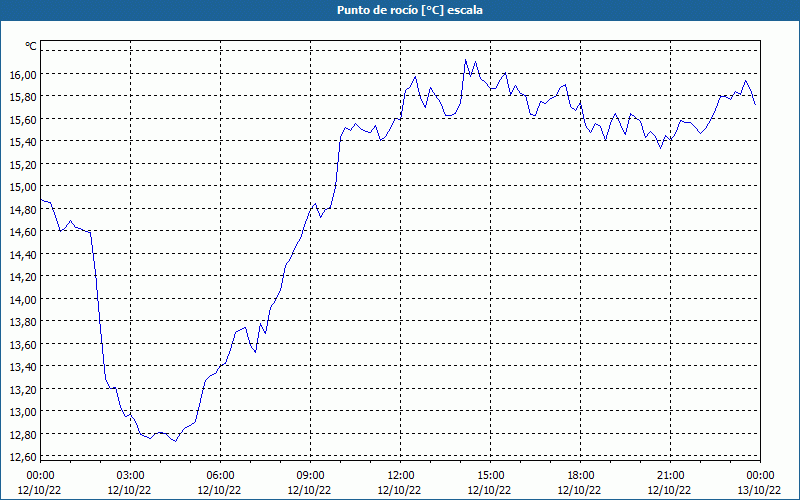Click the 14,60 y-axis label
800x500 pixels.
(x=23, y=232)
